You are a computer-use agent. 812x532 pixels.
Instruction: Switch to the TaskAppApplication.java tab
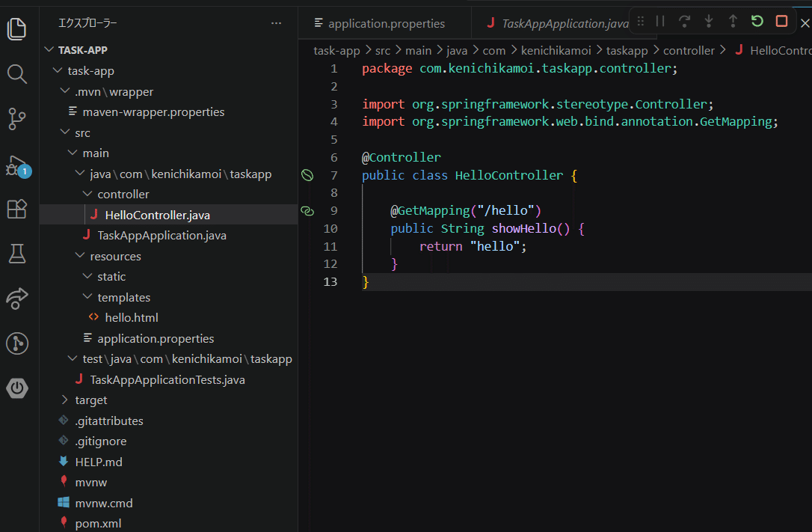[565, 24]
